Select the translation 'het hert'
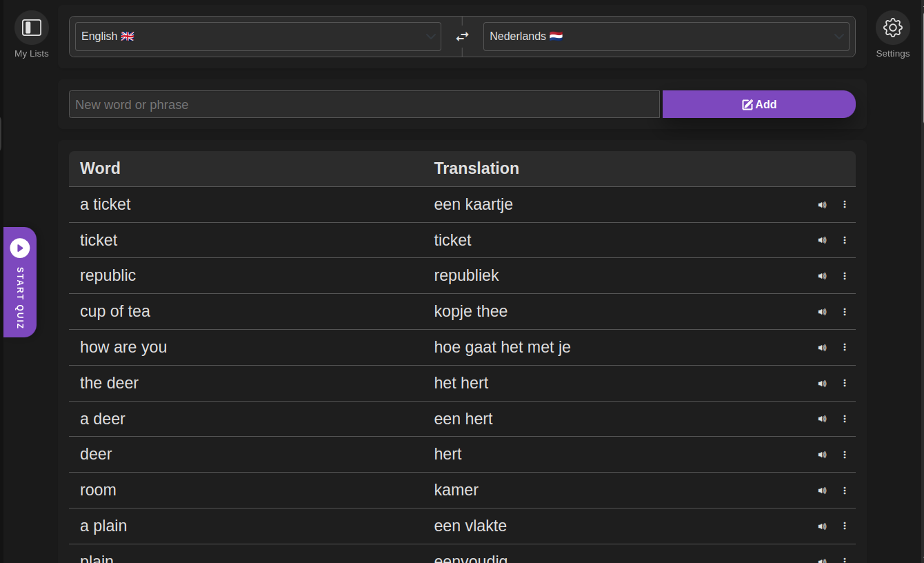This screenshot has width=924, height=563. tap(461, 383)
